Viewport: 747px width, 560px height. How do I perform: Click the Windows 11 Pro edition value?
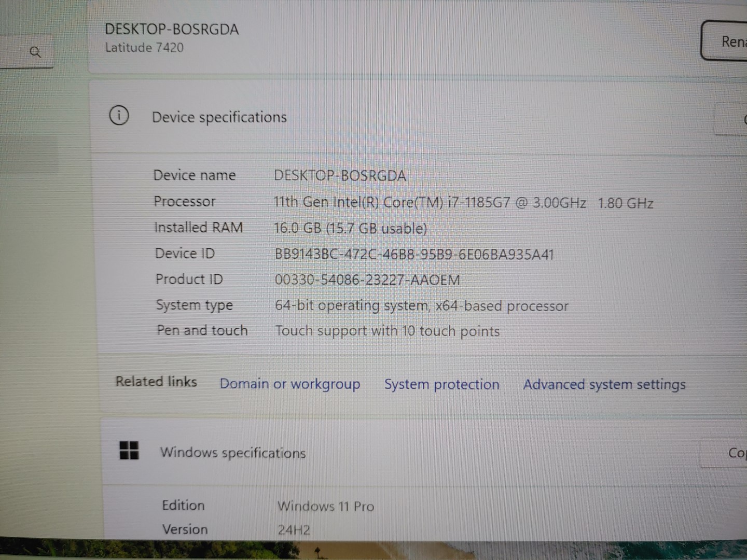pyautogui.click(x=326, y=506)
